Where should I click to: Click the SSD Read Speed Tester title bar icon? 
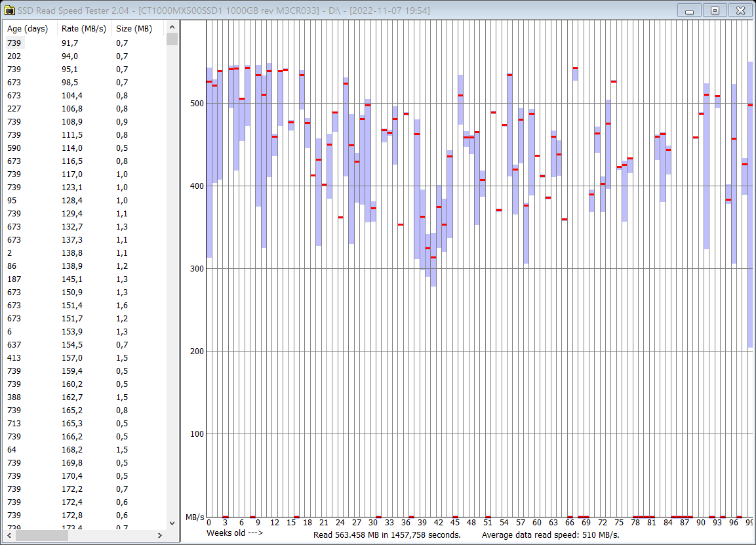[9, 10]
